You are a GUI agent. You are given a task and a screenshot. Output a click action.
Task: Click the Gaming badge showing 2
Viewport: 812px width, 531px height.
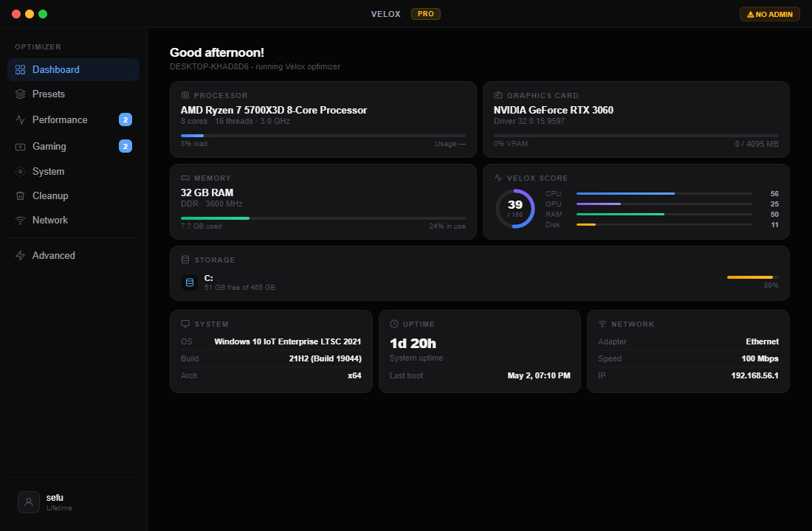pyautogui.click(x=125, y=147)
